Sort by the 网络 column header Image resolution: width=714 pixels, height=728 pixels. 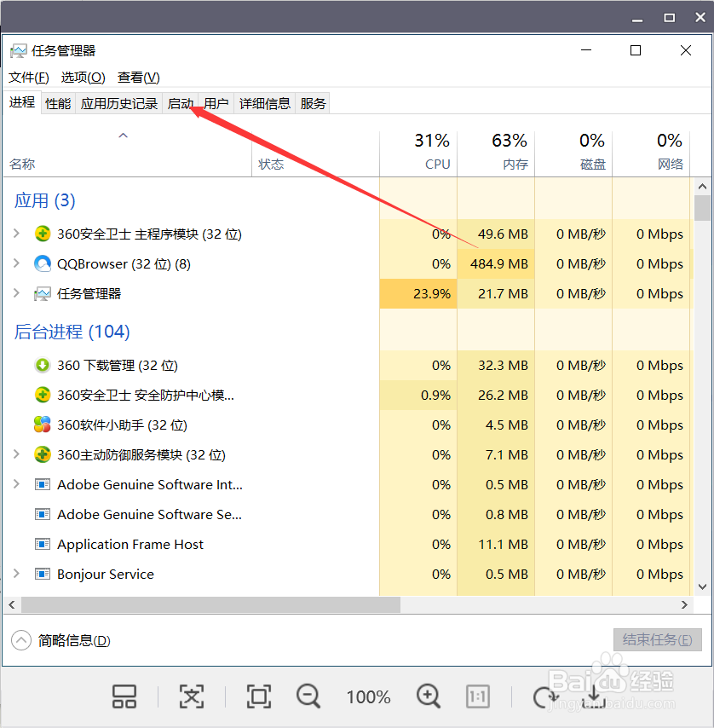(651, 153)
